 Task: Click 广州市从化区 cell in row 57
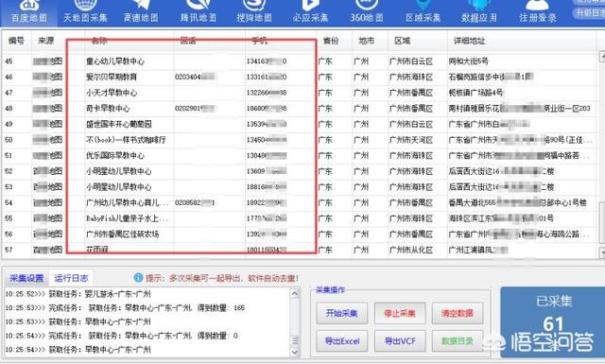click(x=411, y=251)
